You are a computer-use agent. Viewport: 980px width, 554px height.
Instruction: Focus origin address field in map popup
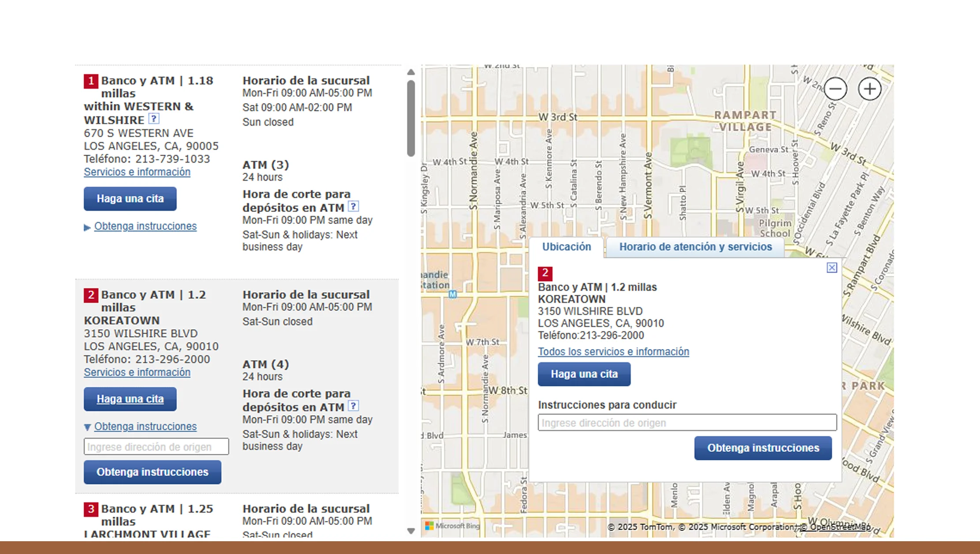pos(687,423)
